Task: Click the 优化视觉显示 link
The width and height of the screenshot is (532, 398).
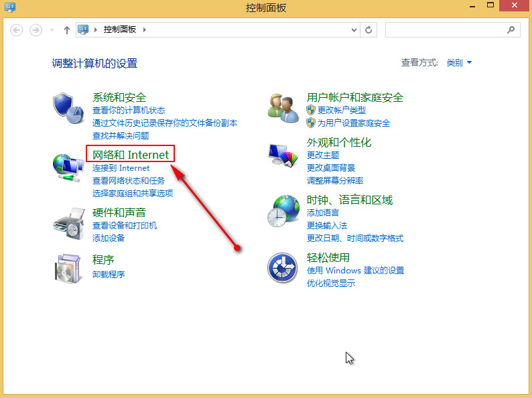Action: coord(331,283)
